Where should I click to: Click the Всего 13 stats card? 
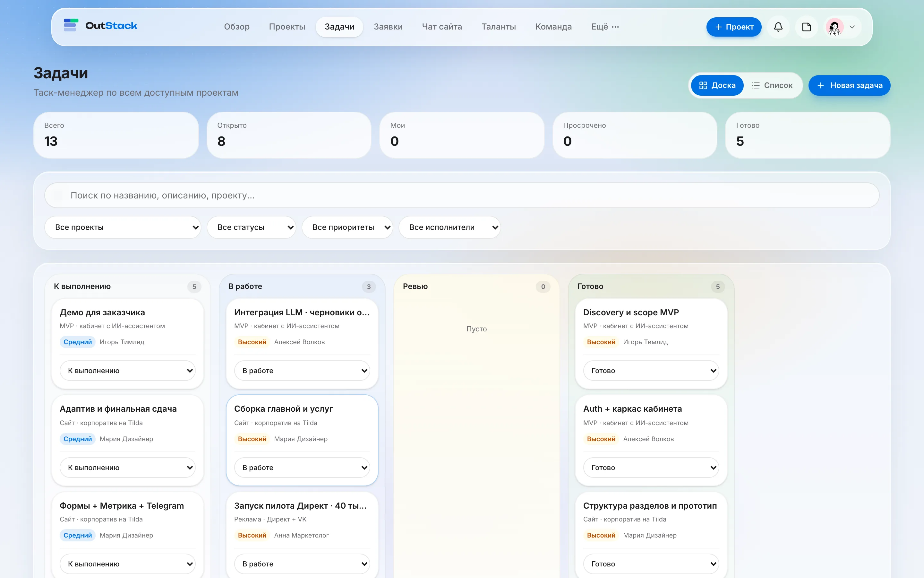pyautogui.click(x=116, y=135)
